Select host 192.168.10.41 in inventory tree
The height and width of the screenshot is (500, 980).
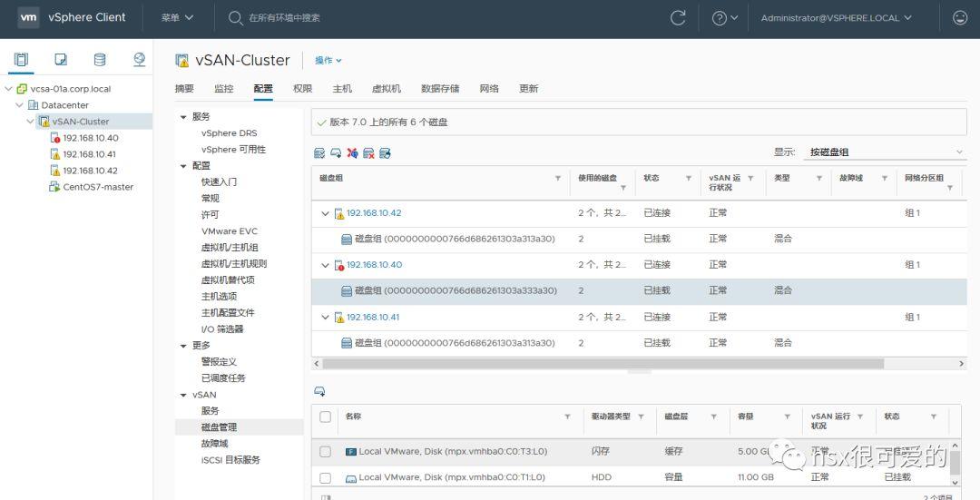tap(89, 154)
